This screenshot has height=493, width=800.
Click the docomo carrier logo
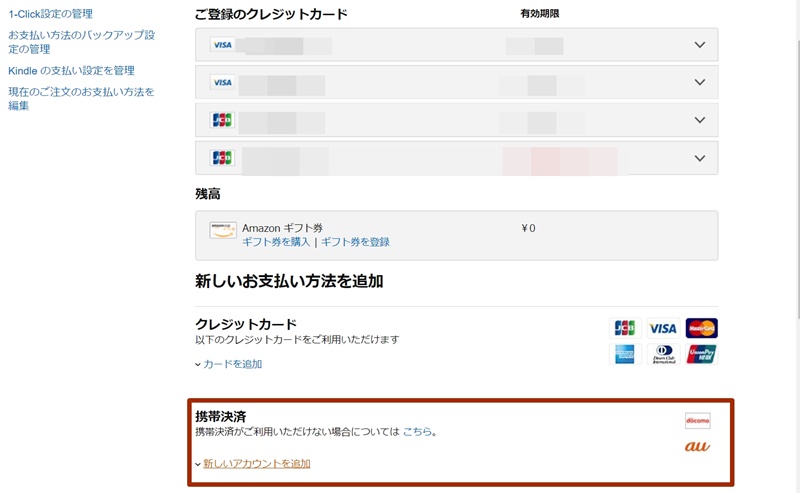(x=697, y=420)
